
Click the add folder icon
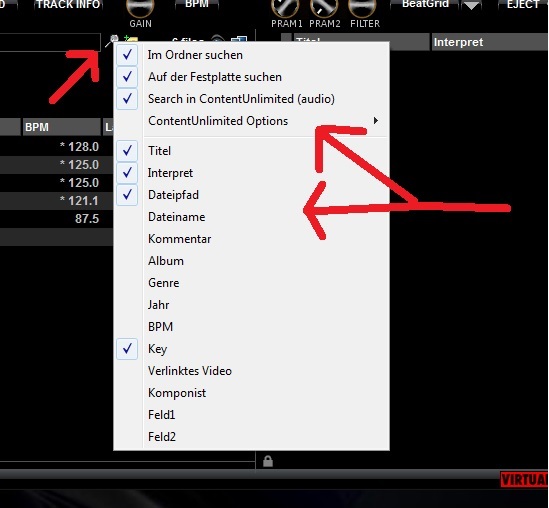click(131, 39)
